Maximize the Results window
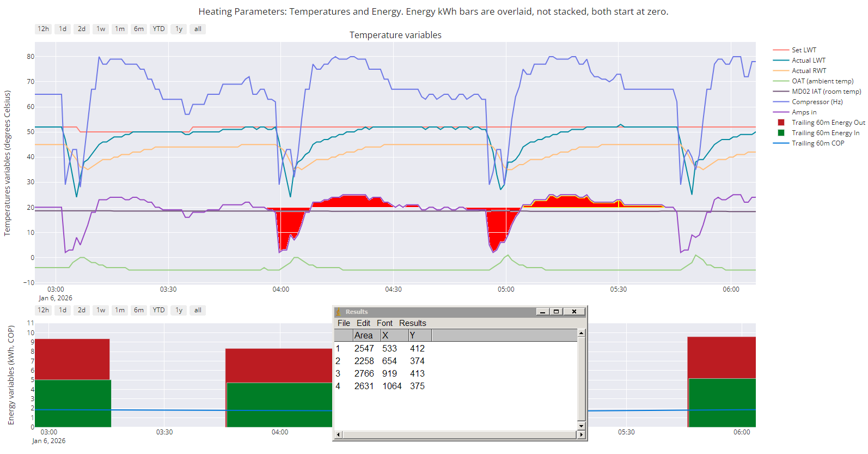Image resolution: width=868 pixels, height=454 pixels. click(556, 312)
